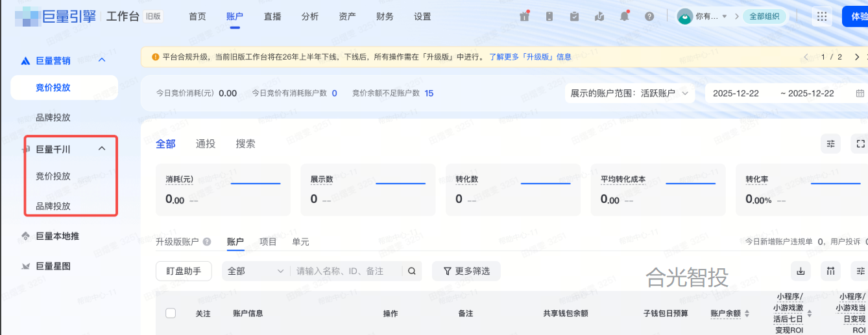The width and height of the screenshot is (868, 335).
Task: Switch to the 搜索 tab
Action: click(245, 144)
